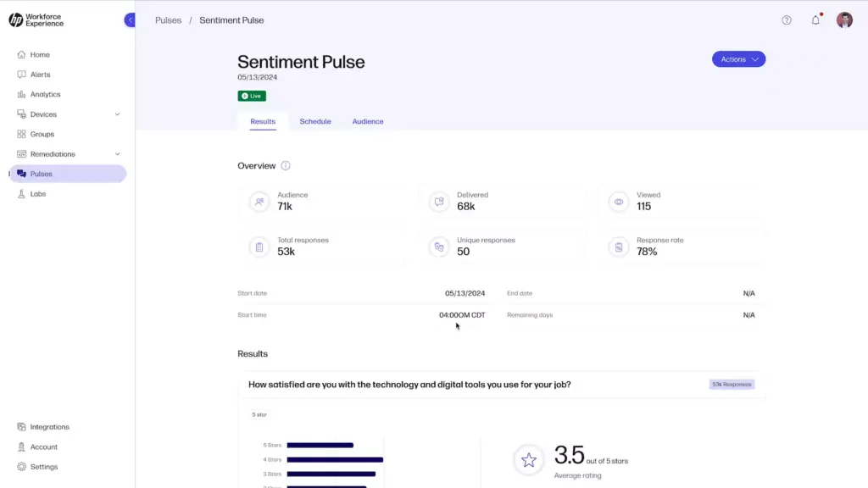Screen dimensions: 868x488
Task: Click the average rating star icon
Action: pyautogui.click(x=529, y=460)
